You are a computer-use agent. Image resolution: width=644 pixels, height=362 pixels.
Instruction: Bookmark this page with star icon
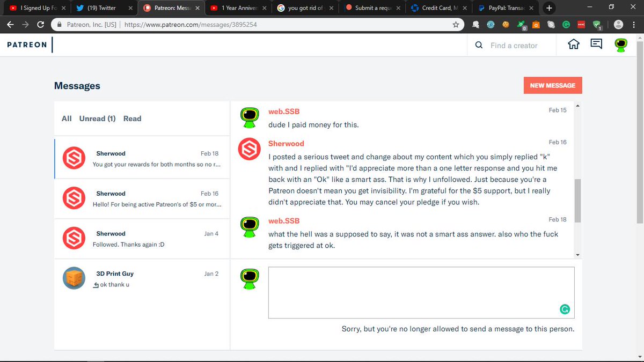coord(456,25)
